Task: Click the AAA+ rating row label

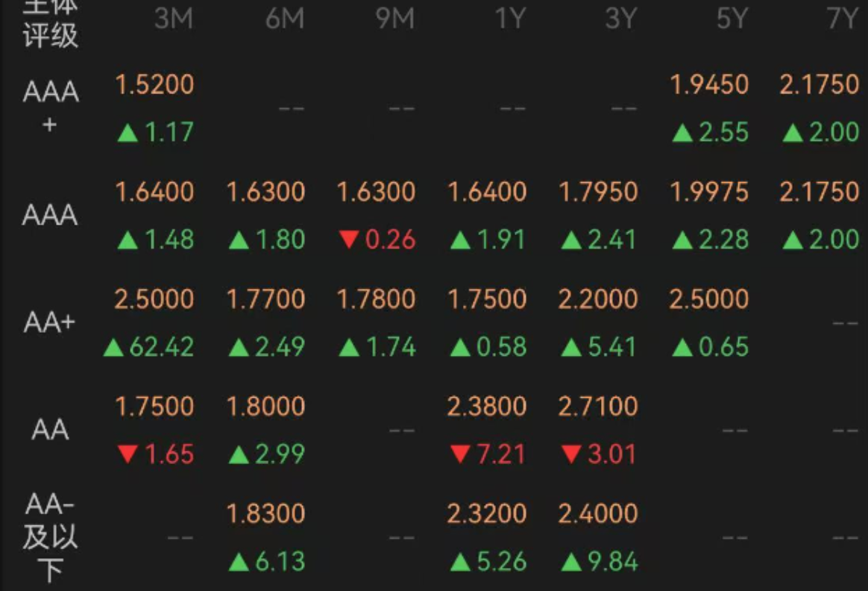Action: [50, 107]
